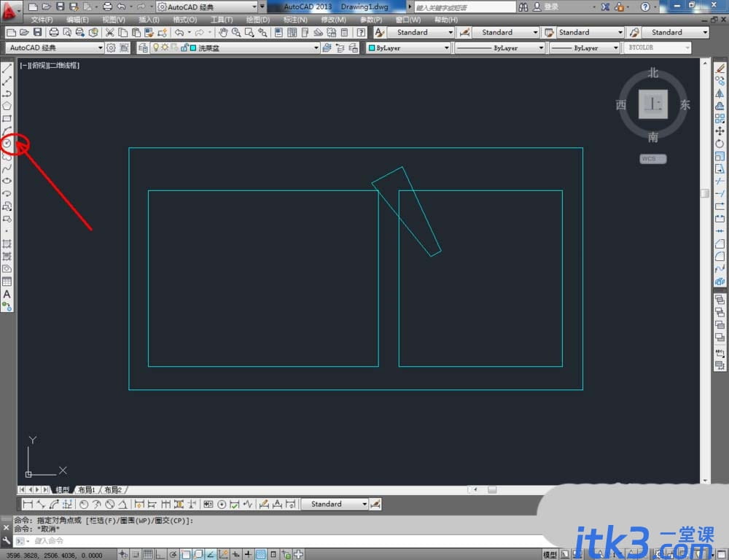Toggle Object Snap Tracking in status bar
Screen dimensions: 729x560
tap(211, 554)
